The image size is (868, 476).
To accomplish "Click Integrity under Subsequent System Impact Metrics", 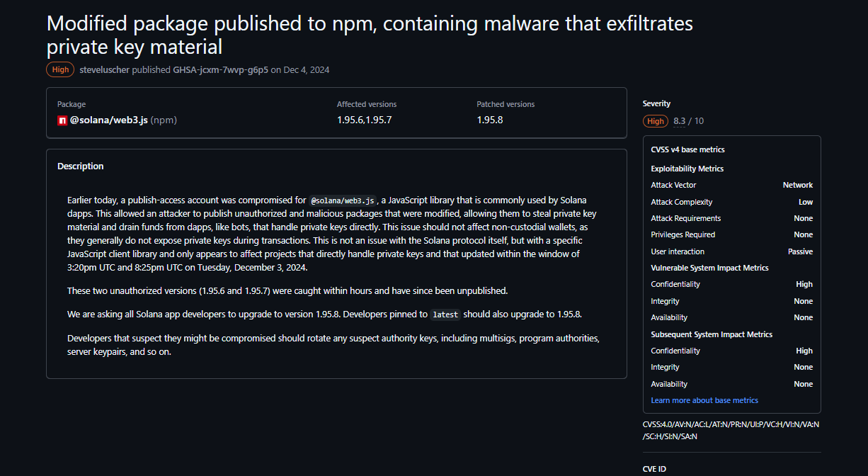I will (665, 367).
